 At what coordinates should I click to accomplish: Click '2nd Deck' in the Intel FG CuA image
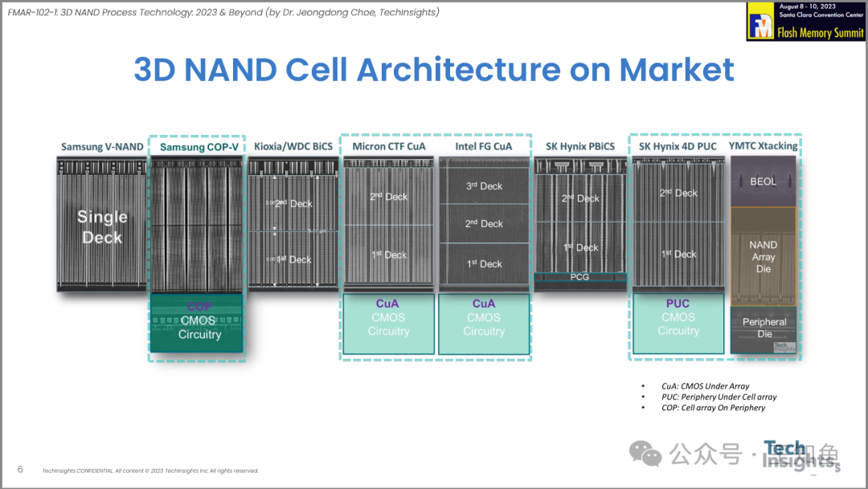484,223
